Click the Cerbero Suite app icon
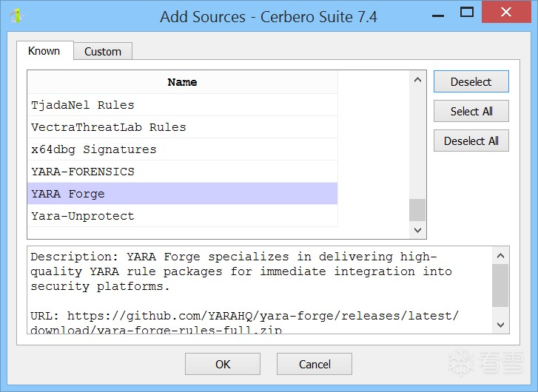Viewport: 538px width, 392px height. 16,15
